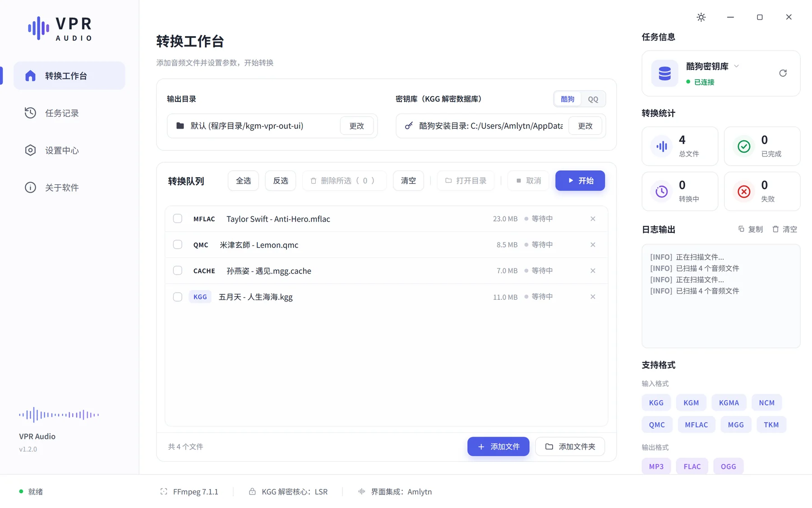Click the VPR Audio logo
Screen dimensions: 812x508
coord(60,28)
